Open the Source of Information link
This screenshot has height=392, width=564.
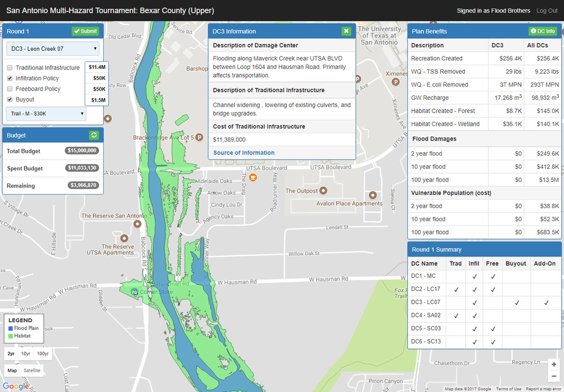(x=244, y=153)
